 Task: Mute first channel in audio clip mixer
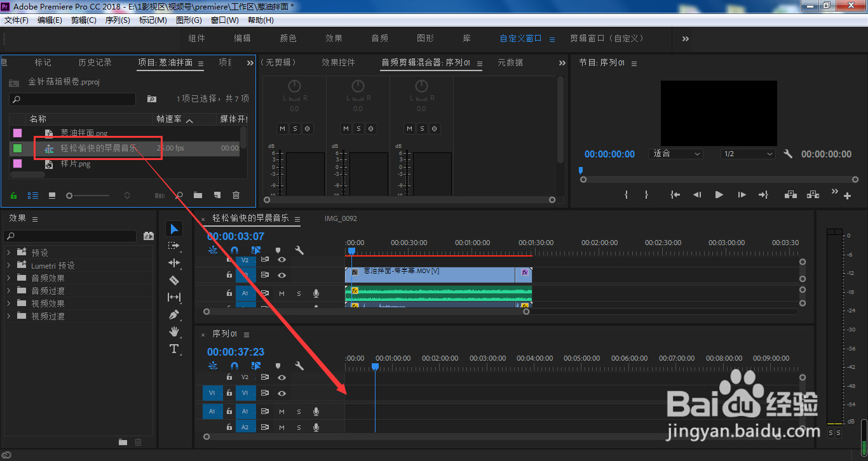click(282, 129)
